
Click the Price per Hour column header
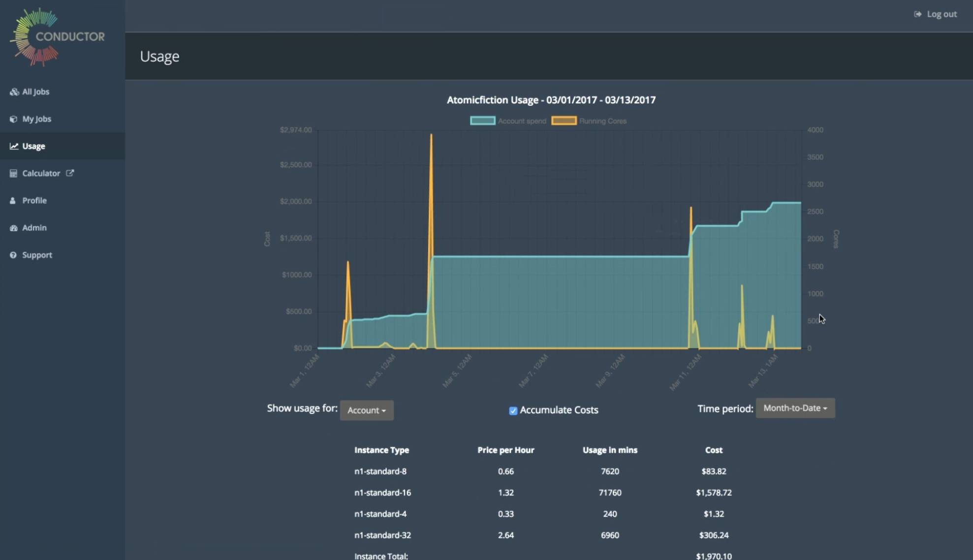pyautogui.click(x=505, y=450)
